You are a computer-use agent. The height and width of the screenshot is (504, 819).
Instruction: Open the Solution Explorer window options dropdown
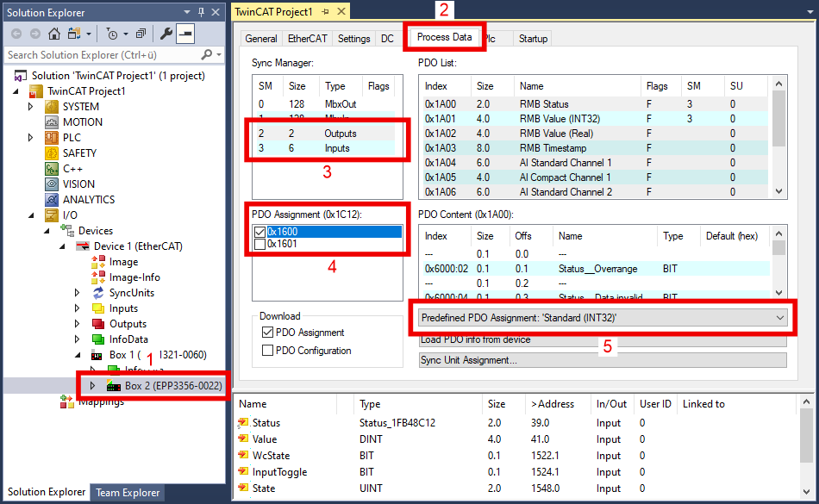(187, 12)
